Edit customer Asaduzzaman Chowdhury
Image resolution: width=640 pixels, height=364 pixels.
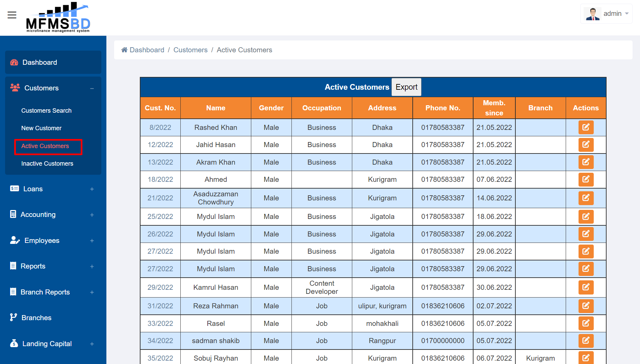point(586,198)
